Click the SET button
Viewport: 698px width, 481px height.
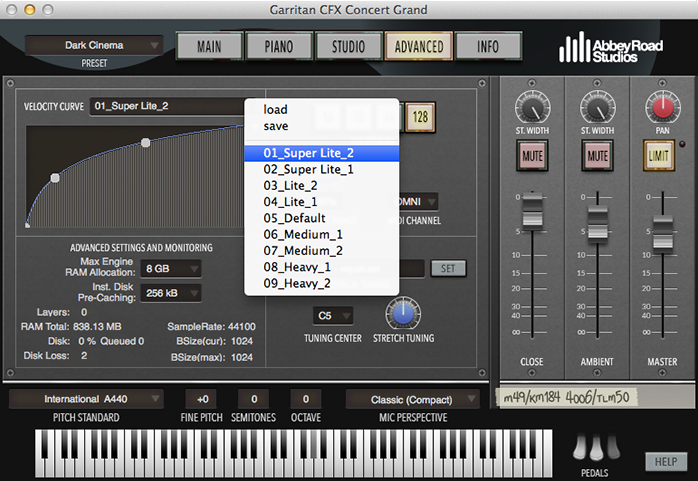[x=448, y=269]
